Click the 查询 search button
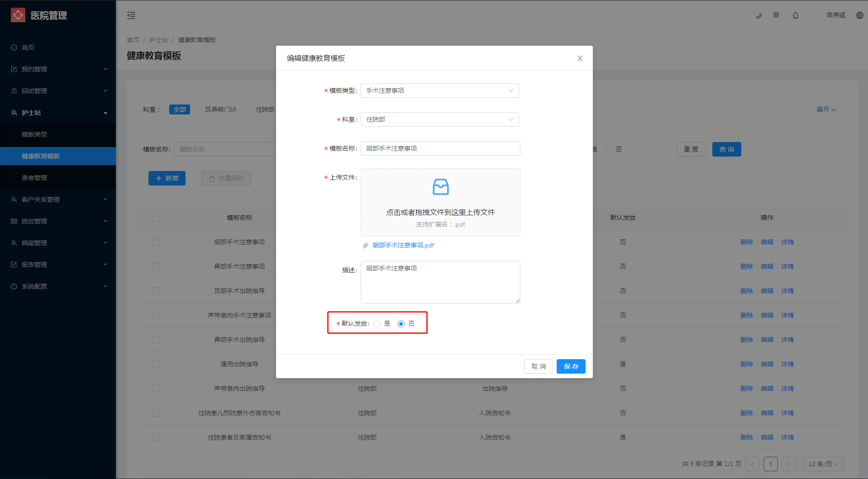868x479 pixels. [x=727, y=149]
